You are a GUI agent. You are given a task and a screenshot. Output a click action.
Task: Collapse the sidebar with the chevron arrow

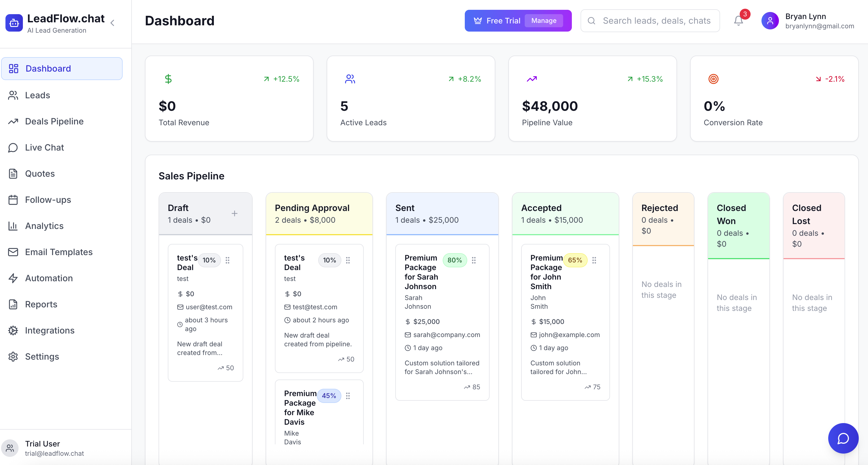[x=113, y=23]
